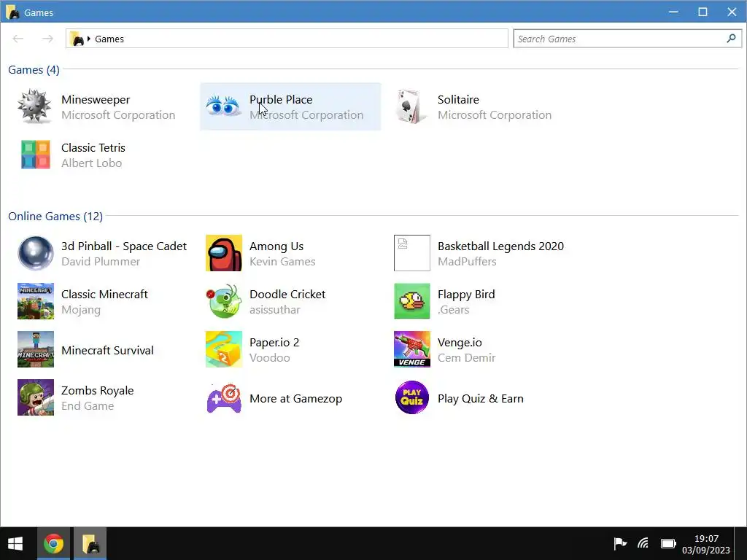Select the Minesweeper title text

pos(96,99)
